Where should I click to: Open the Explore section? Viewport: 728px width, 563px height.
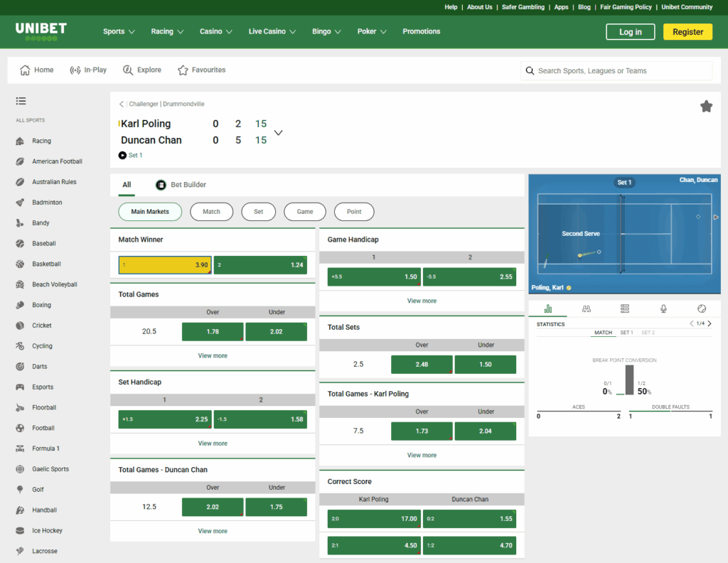tap(142, 70)
